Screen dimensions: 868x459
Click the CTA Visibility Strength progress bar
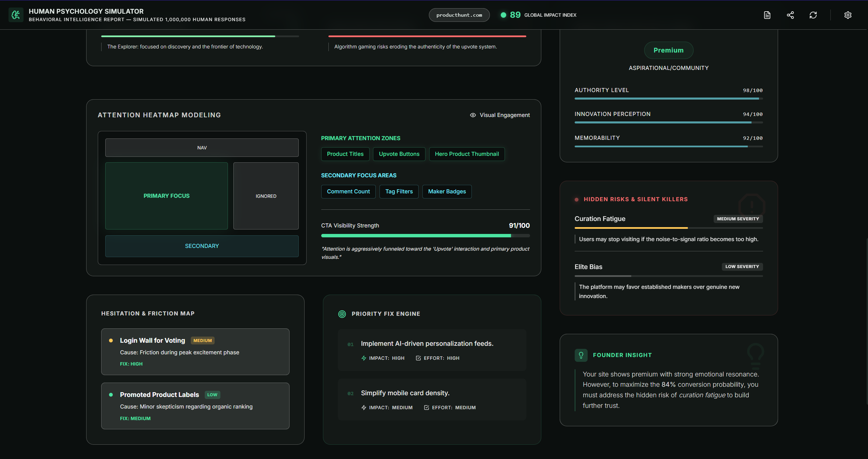[x=425, y=236]
